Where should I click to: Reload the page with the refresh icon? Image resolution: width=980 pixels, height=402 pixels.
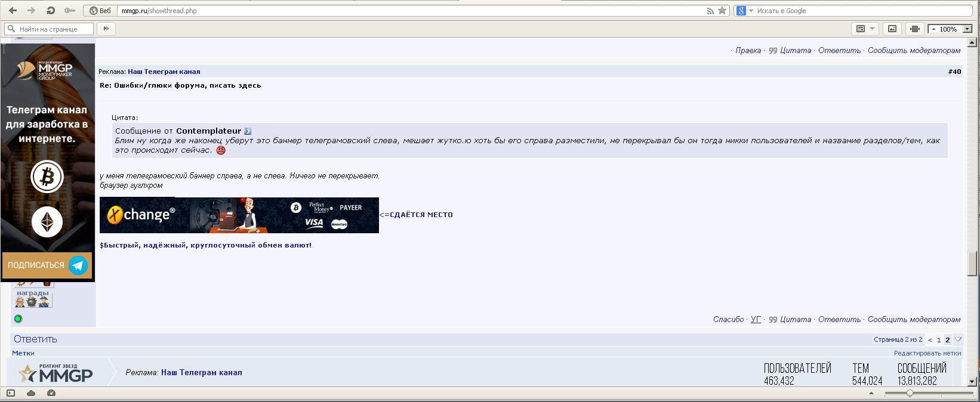click(x=51, y=10)
